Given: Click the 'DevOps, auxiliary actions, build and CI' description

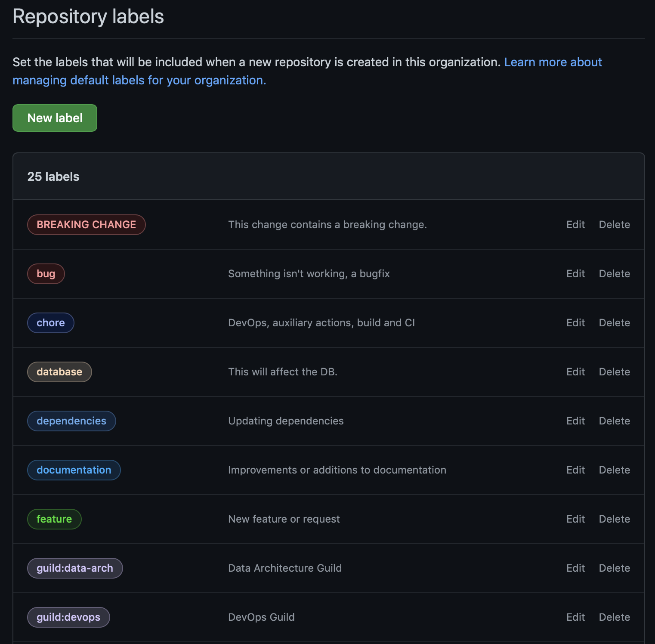Looking at the screenshot, I should tap(321, 323).
